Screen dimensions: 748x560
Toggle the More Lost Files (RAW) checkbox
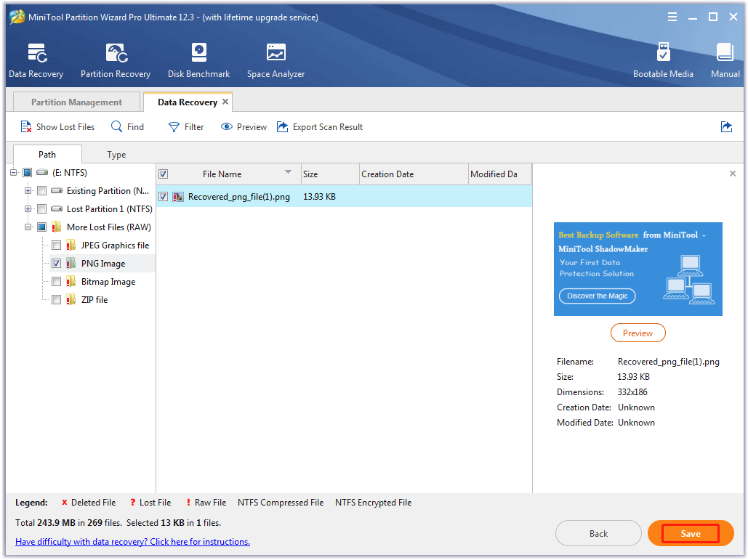coord(42,227)
